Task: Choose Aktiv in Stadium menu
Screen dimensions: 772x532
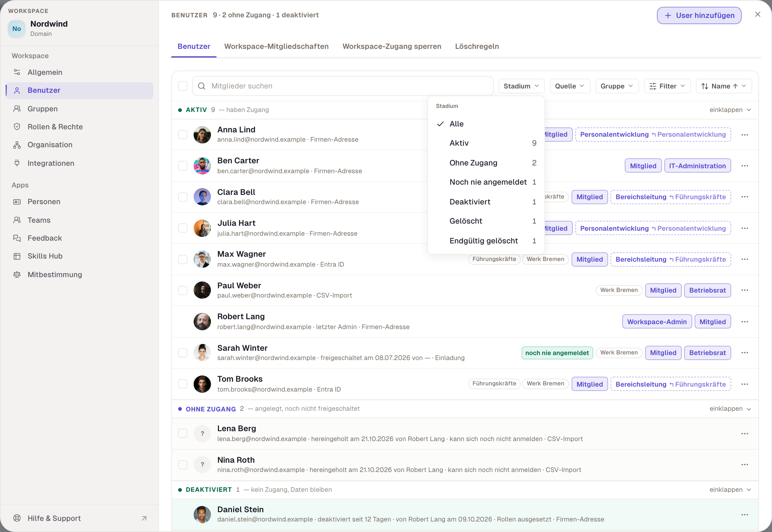Action: [486, 143]
